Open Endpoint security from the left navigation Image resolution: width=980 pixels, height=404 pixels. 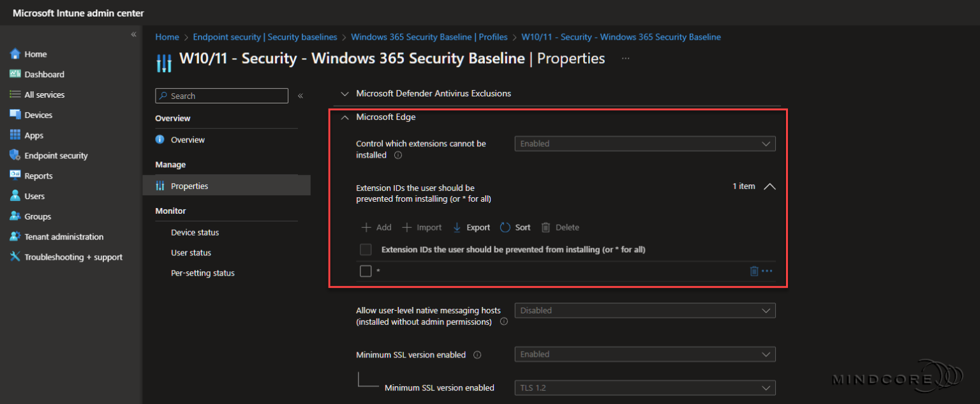pos(16,155)
